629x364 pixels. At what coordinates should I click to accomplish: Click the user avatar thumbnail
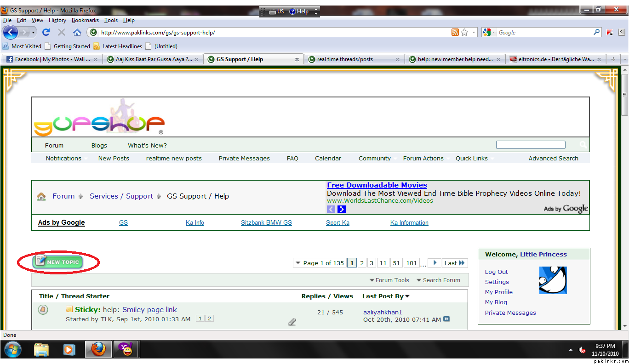(x=553, y=280)
